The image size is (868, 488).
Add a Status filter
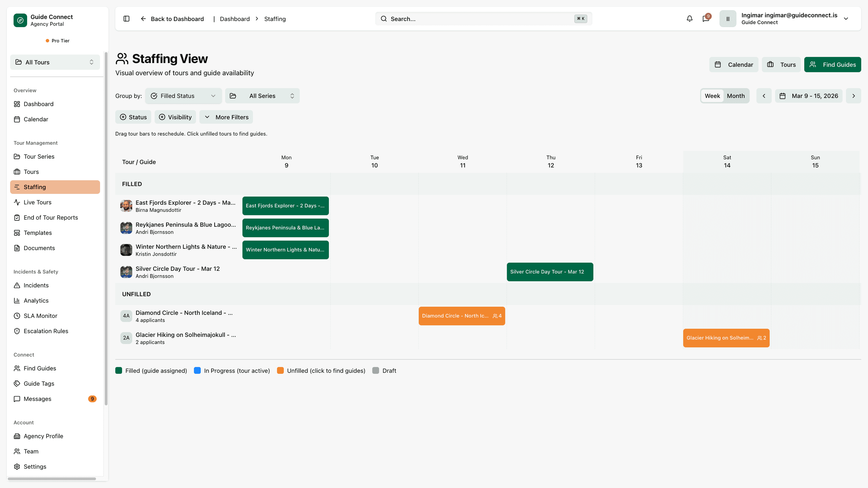click(133, 117)
